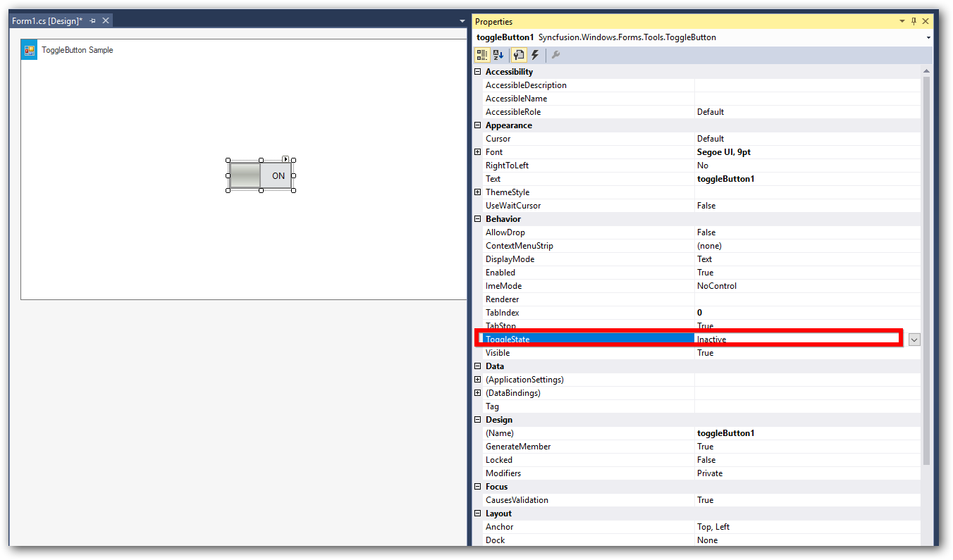Screen dimensions: 953x560
Task: Open the Events view lightning bolt icon
Action: tap(536, 55)
